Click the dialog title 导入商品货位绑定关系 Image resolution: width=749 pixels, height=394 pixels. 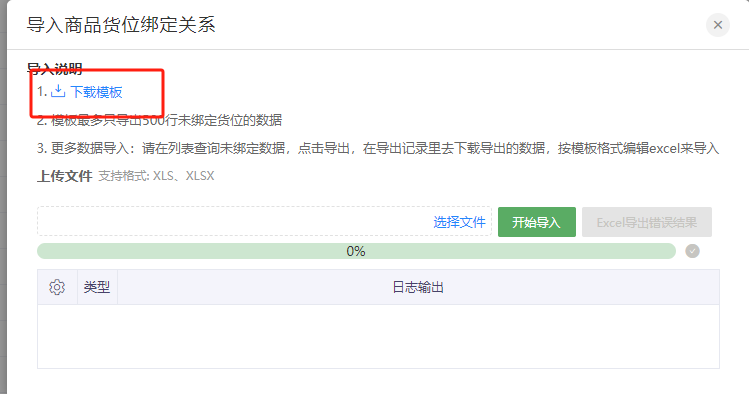click(121, 25)
